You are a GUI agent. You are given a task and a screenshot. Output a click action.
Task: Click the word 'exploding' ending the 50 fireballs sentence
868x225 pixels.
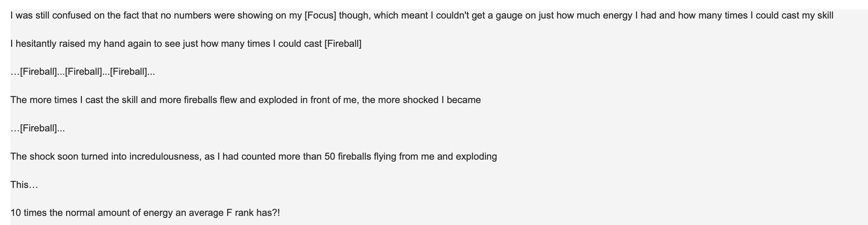(476, 157)
